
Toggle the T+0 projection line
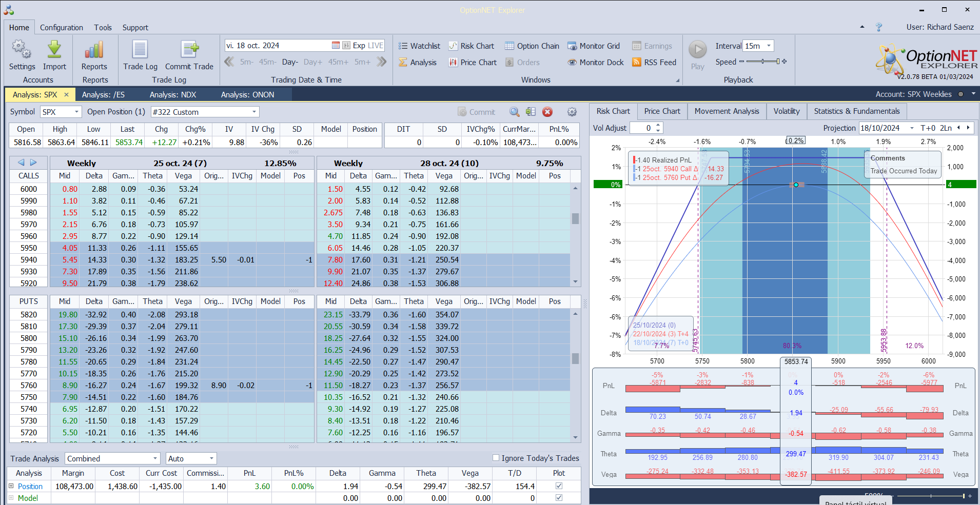pos(928,128)
